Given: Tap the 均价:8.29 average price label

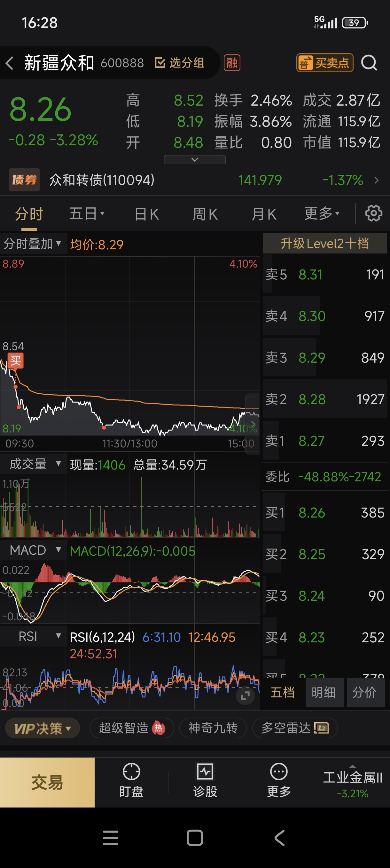Looking at the screenshot, I should (97, 244).
